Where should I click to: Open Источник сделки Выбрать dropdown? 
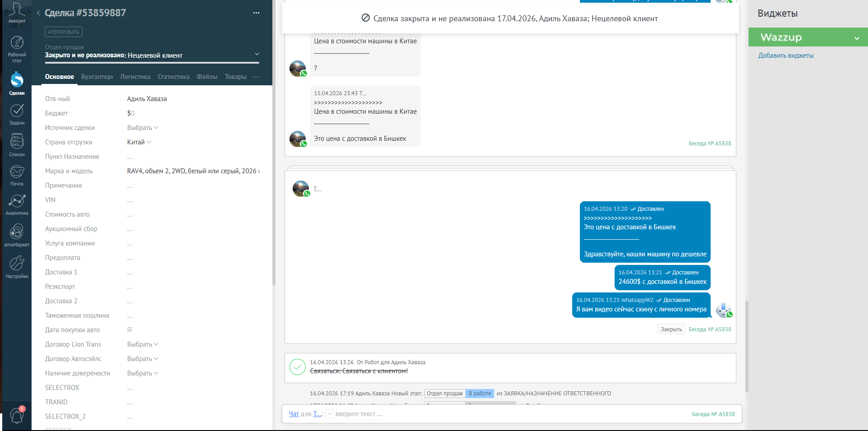[142, 128]
